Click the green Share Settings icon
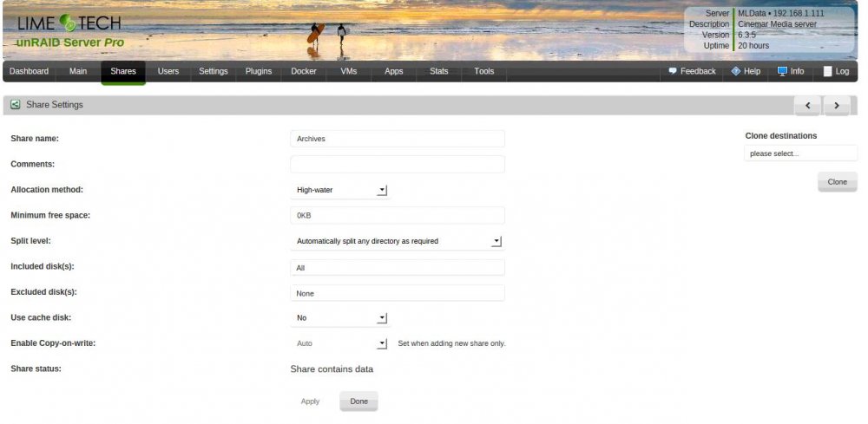The width and height of the screenshot is (868, 424). coord(16,104)
